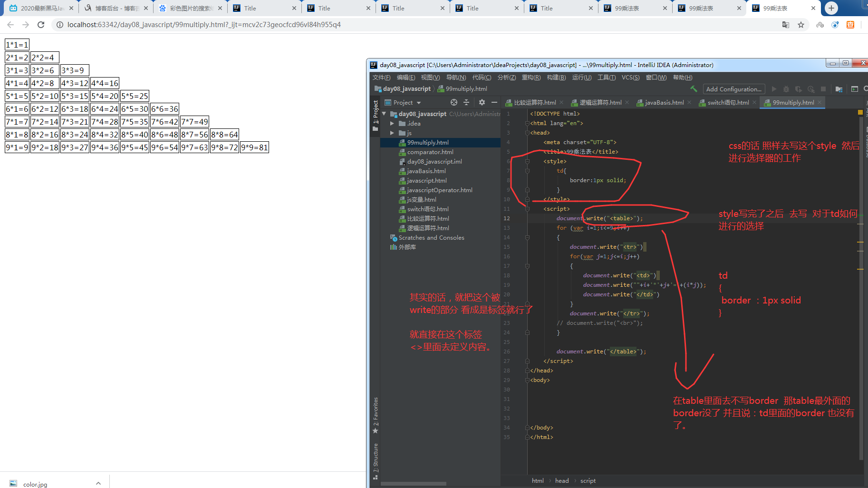Viewport: 868px width, 488px height.
Task: Click 'script' in the editor breadcrumb
Action: click(x=588, y=481)
